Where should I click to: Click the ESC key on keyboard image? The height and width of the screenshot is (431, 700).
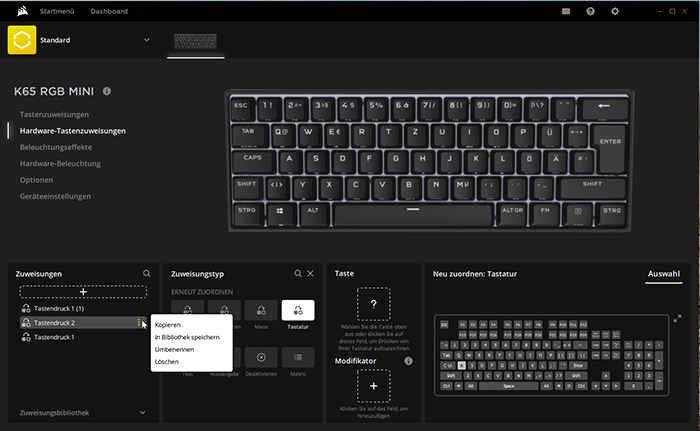(x=242, y=109)
